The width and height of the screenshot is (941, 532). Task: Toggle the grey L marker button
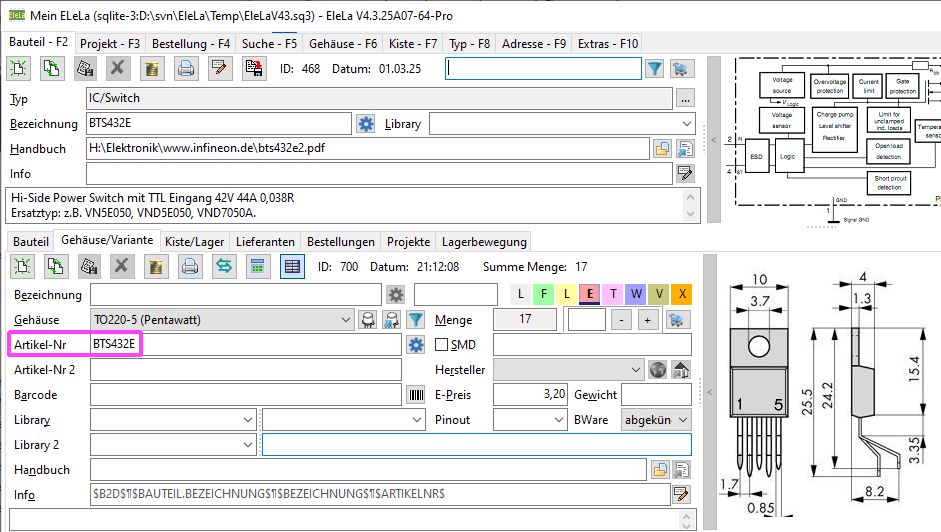[521, 294]
